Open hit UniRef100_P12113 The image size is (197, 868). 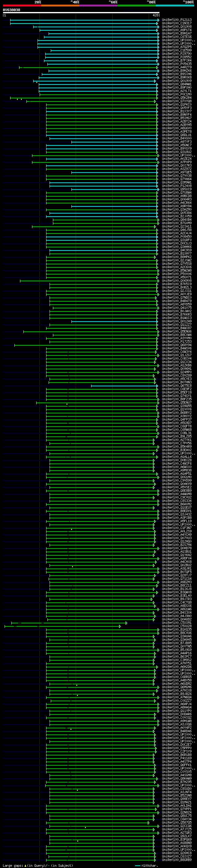(x=177, y=20)
